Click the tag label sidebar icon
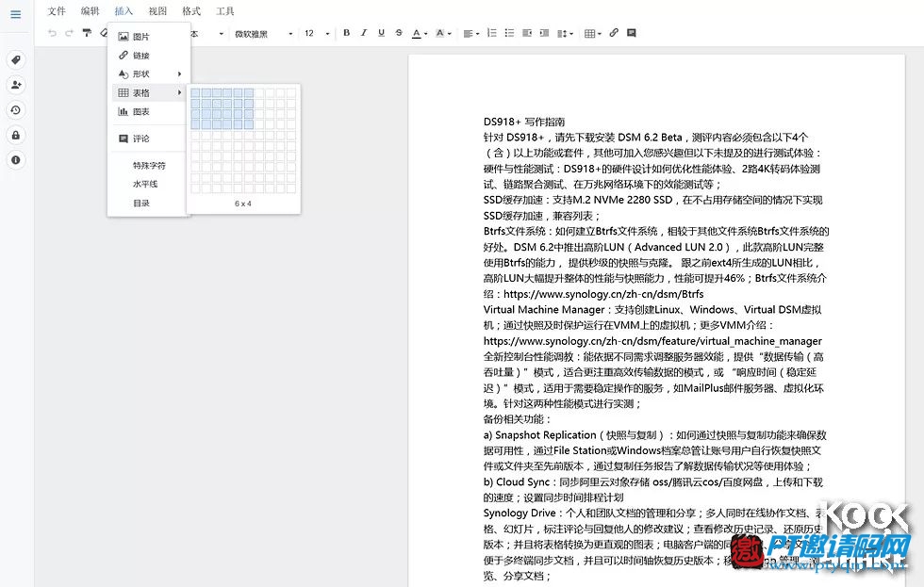 click(15, 60)
